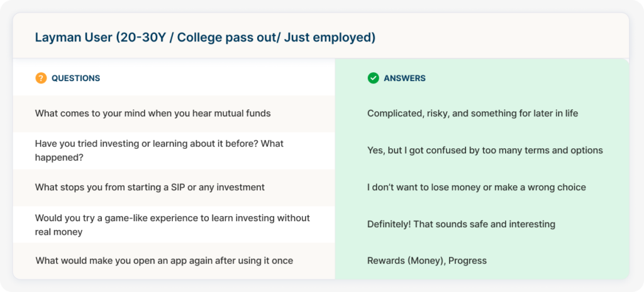This screenshot has height=292, width=644.
Task: Click the 'Rewards (Money), Progress' answer
Action: pyautogui.click(x=427, y=261)
